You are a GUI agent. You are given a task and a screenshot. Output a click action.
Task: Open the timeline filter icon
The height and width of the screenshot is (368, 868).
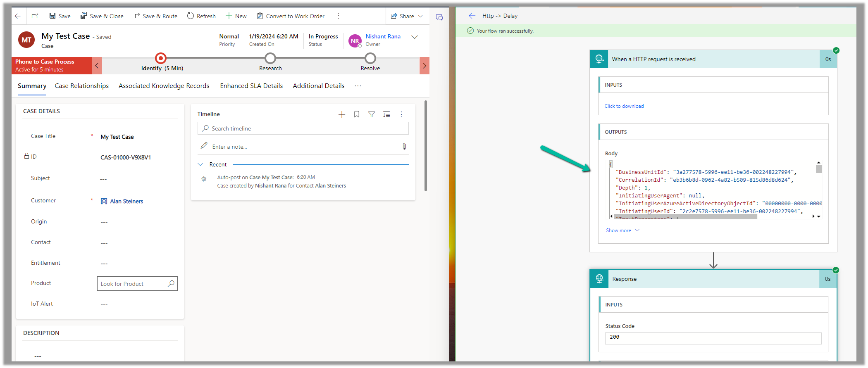click(371, 114)
